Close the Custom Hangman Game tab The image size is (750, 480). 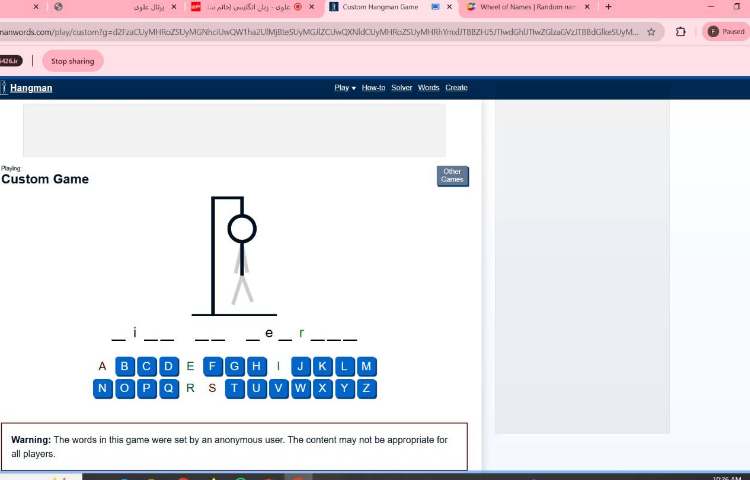tap(449, 7)
